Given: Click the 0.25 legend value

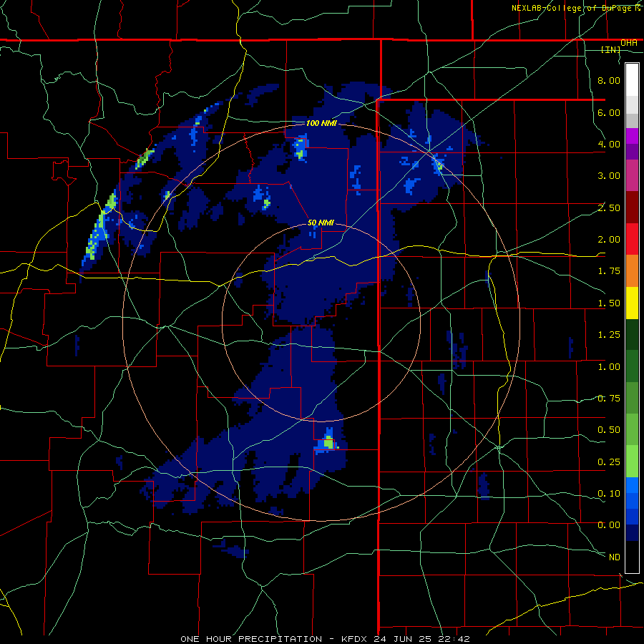Looking at the screenshot, I should pos(609,462).
